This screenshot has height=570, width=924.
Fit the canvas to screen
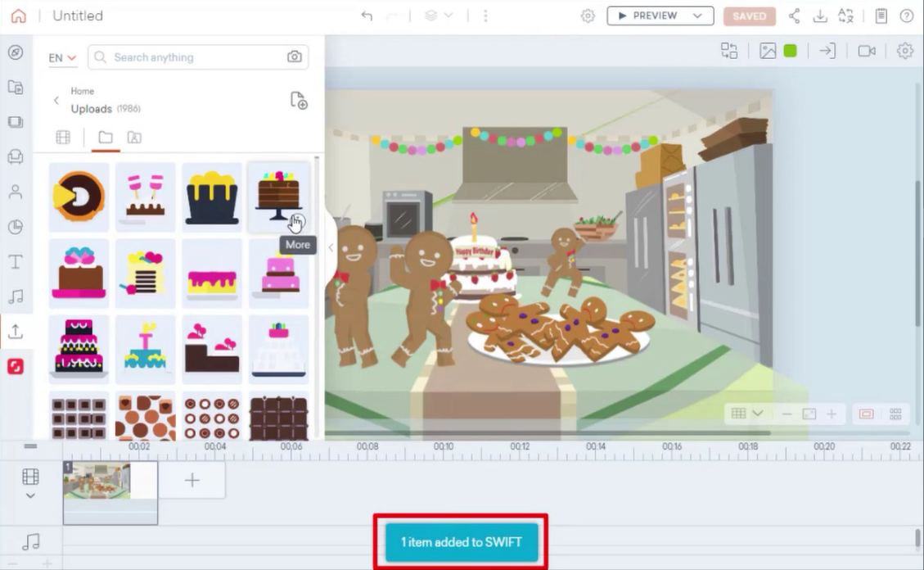point(809,414)
